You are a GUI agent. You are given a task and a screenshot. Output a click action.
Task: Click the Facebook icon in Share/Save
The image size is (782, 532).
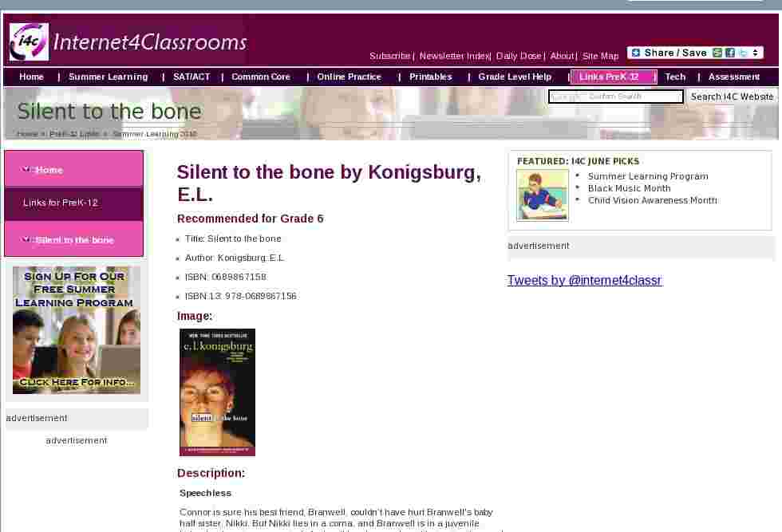[x=730, y=53]
